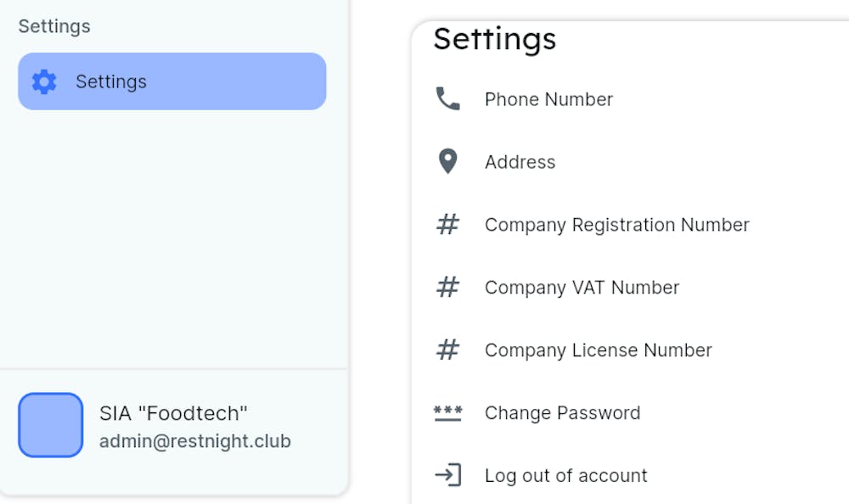Image resolution: width=849 pixels, height=504 pixels.
Task: Open the Address setting
Action: [520, 162]
